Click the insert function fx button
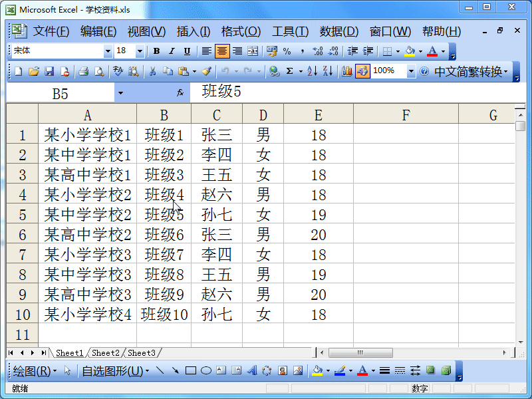 pyautogui.click(x=180, y=92)
